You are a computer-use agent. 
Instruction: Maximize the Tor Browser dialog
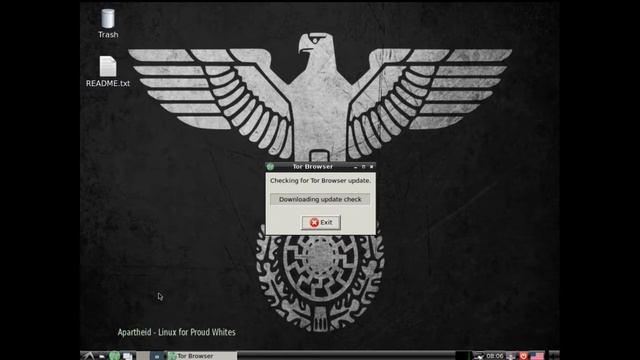point(364,167)
